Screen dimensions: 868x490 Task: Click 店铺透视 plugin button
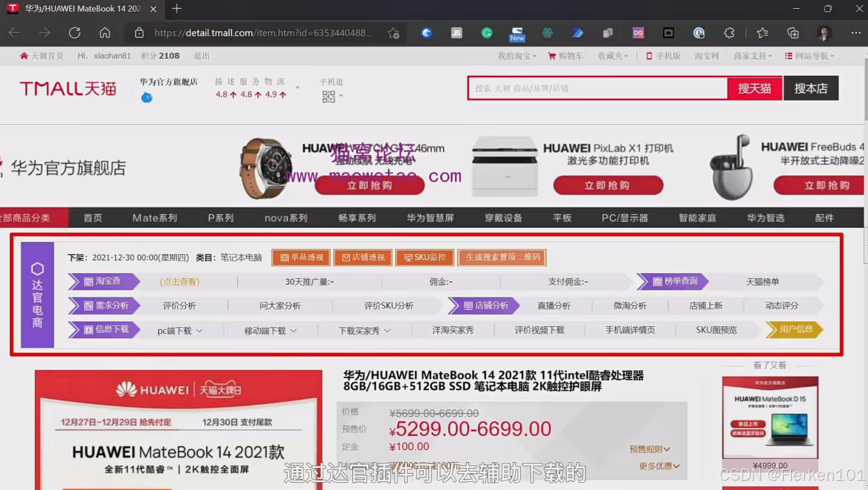tap(363, 257)
